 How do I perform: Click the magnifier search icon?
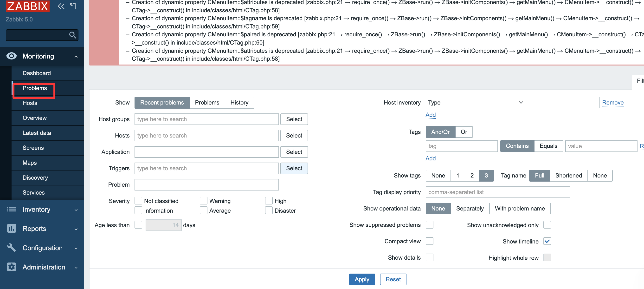point(72,35)
